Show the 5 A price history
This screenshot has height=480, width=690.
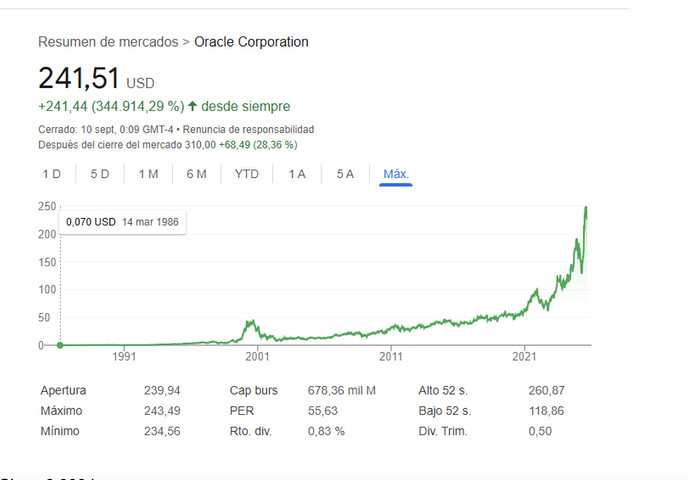pos(345,174)
